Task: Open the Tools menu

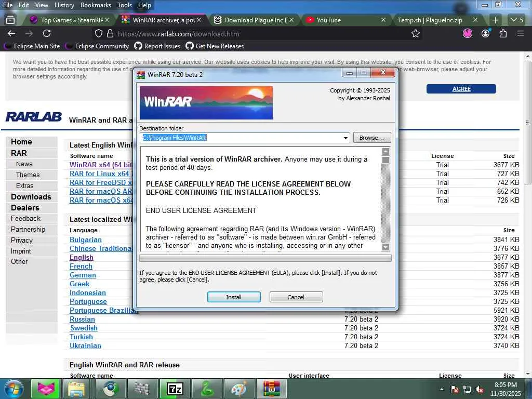Action: click(x=125, y=5)
